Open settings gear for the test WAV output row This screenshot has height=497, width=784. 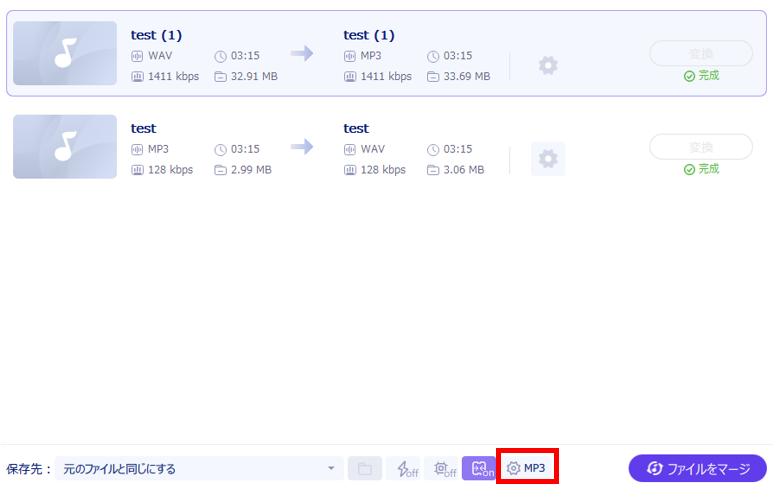tap(548, 159)
